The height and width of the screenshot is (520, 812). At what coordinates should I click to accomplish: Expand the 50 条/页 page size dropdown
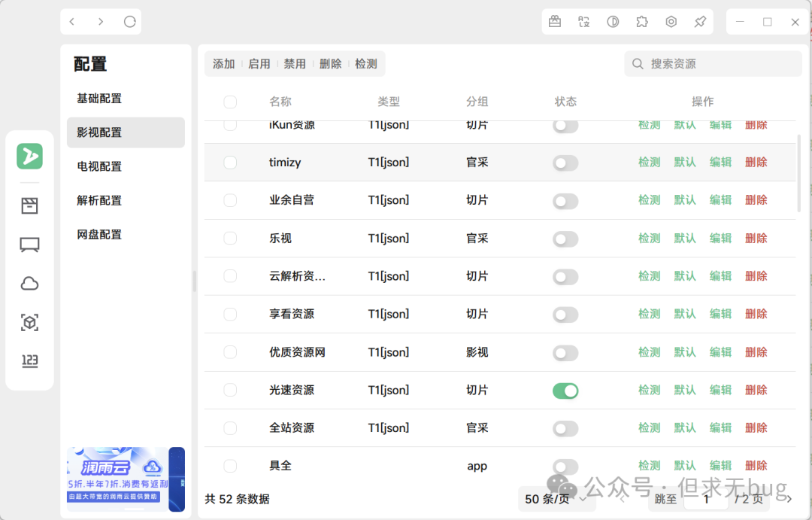tap(556, 499)
